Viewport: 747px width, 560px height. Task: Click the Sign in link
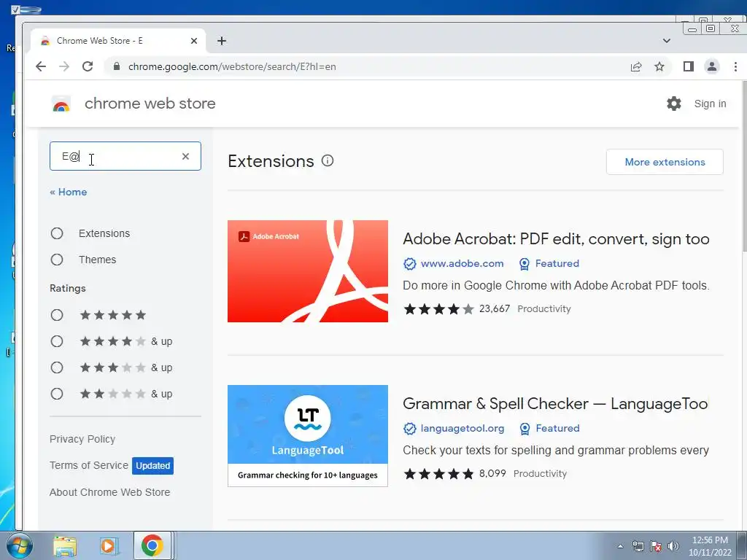coord(710,104)
